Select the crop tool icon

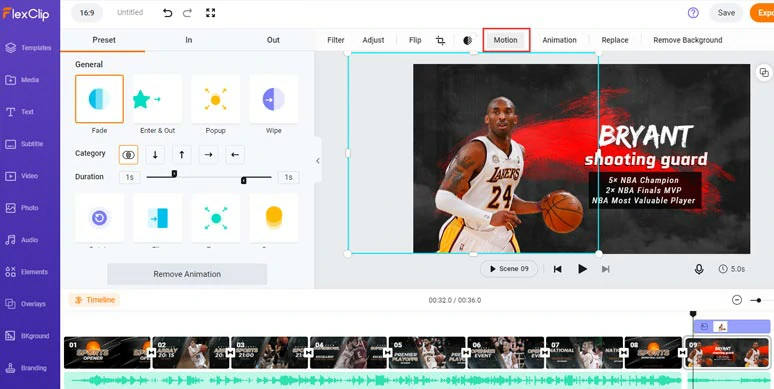pyautogui.click(x=440, y=40)
